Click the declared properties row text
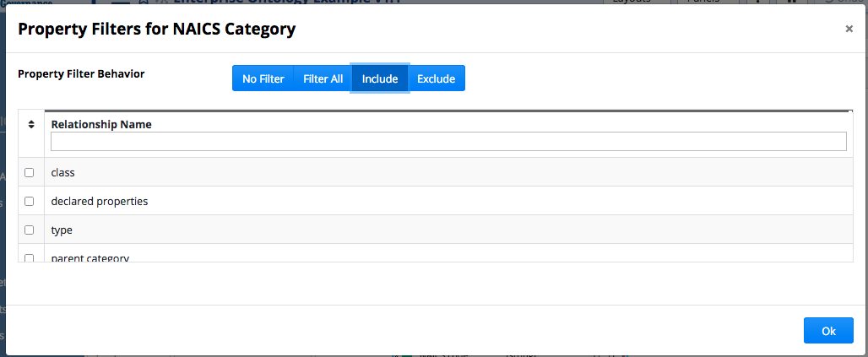 [100, 201]
